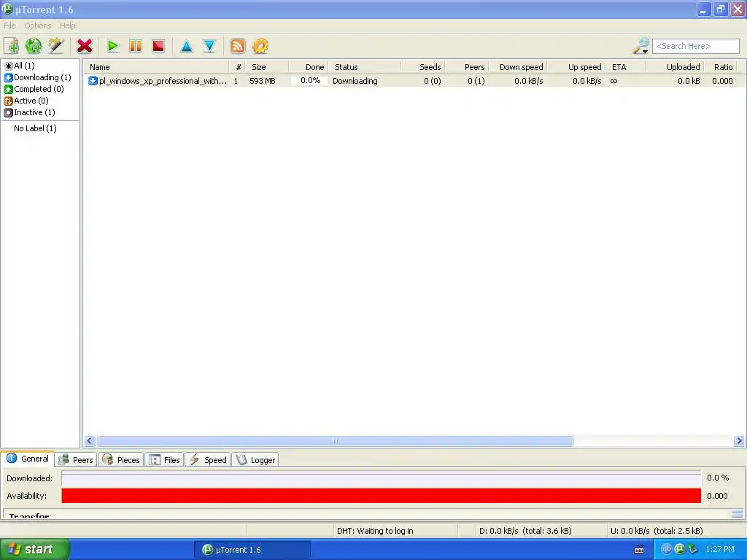The image size is (747, 560).
Task: Sort by Name column header
Action: 156,67
